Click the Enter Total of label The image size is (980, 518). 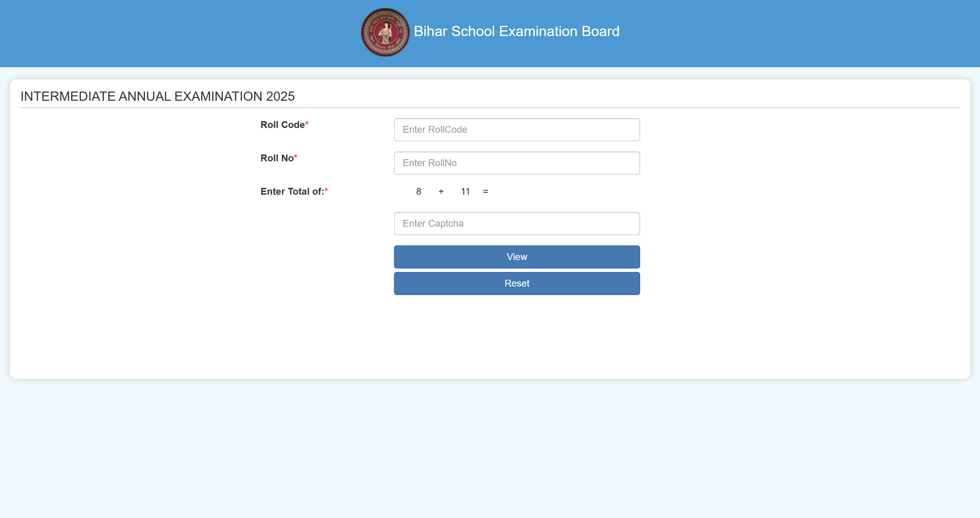[292, 191]
